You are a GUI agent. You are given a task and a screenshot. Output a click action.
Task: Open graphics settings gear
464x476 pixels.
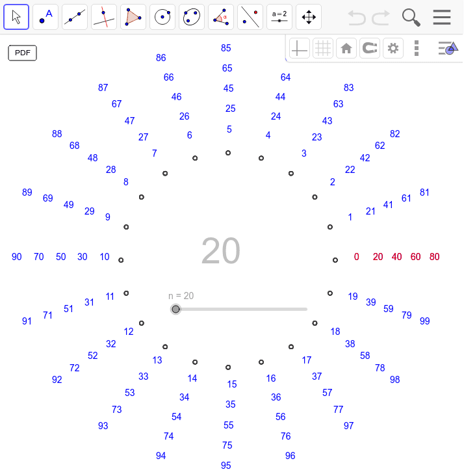pyautogui.click(x=393, y=48)
